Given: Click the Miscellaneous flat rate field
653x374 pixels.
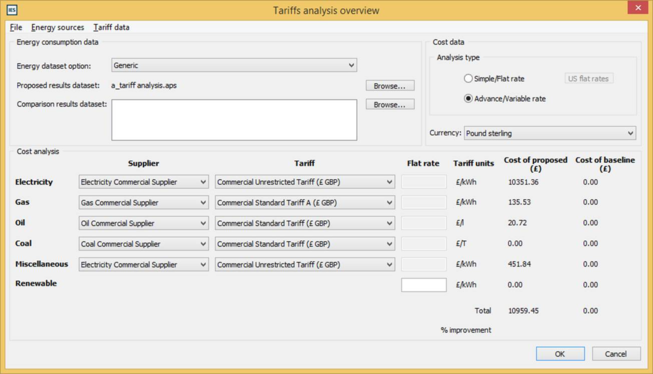Looking at the screenshot, I should point(424,264).
